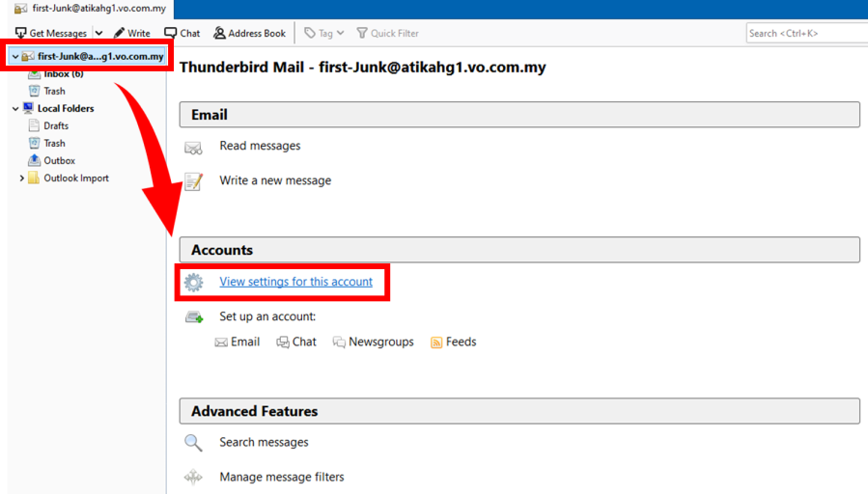Select the Inbox folder
The width and height of the screenshot is (868, 494).
[x=63, y=74]
